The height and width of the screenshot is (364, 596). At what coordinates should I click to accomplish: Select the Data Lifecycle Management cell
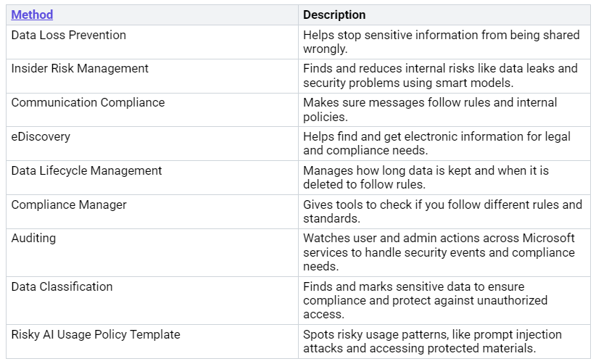86,170
